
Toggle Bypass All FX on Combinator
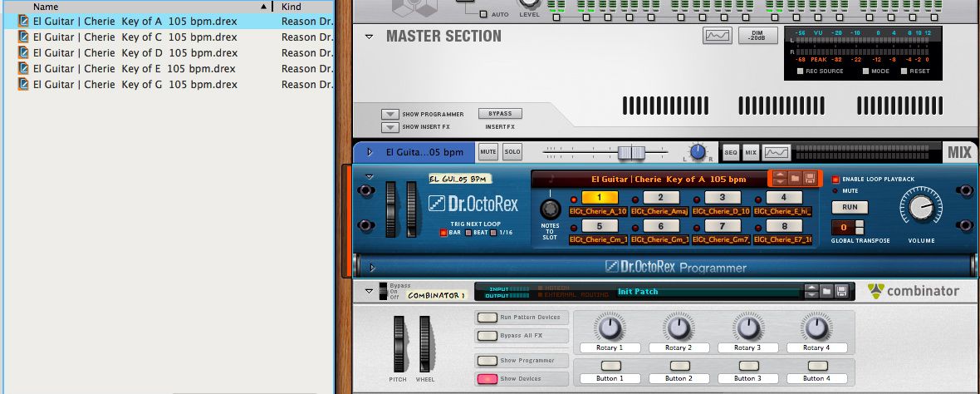(x=488, y=336)
